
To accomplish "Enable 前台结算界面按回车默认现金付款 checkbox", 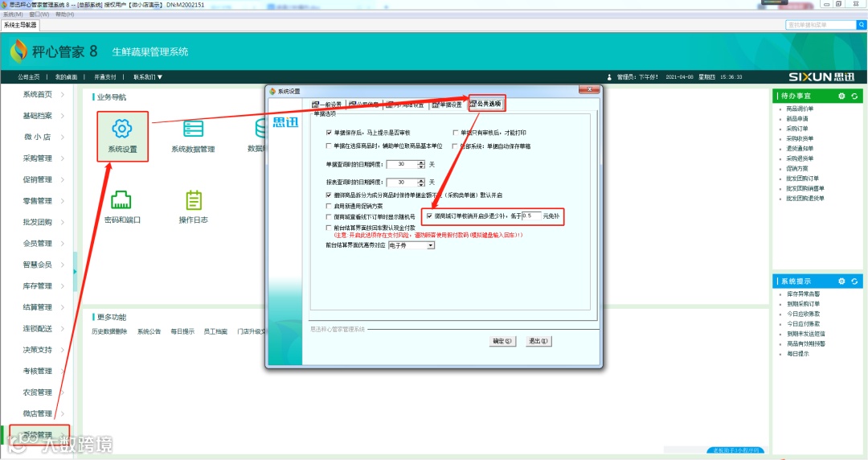I will coord(329,228).
